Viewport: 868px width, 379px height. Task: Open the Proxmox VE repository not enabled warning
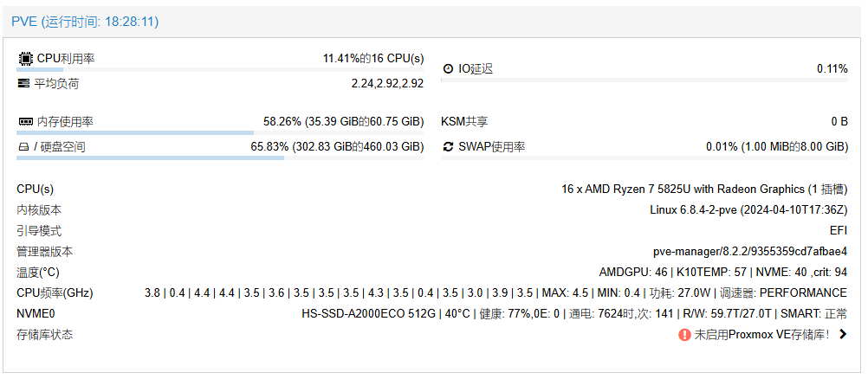click(x=761, y=335)
